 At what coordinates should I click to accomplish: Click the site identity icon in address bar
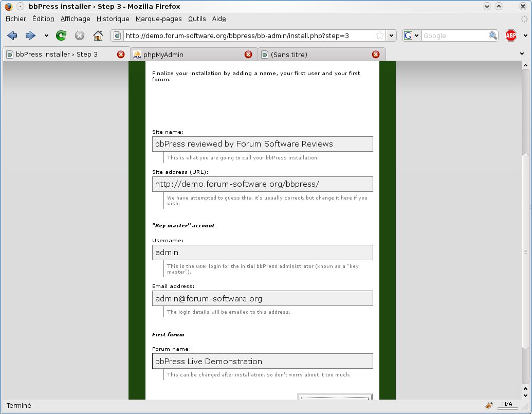click(x=117, y=35)
